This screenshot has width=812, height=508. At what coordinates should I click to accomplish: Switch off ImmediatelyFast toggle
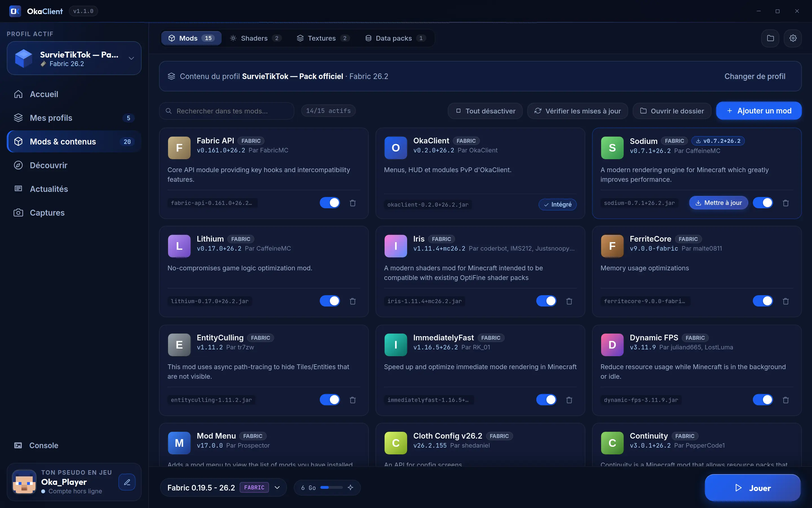546,399
